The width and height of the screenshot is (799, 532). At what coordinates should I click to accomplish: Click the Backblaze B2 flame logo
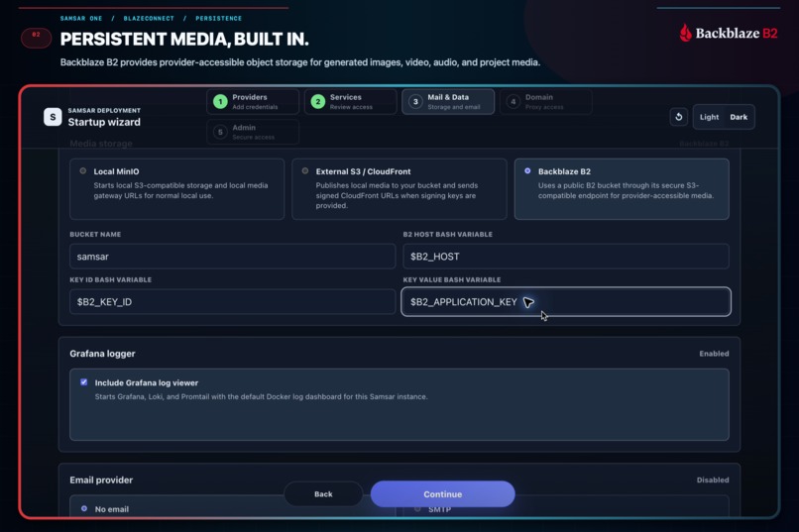click(x=685, y=33)
